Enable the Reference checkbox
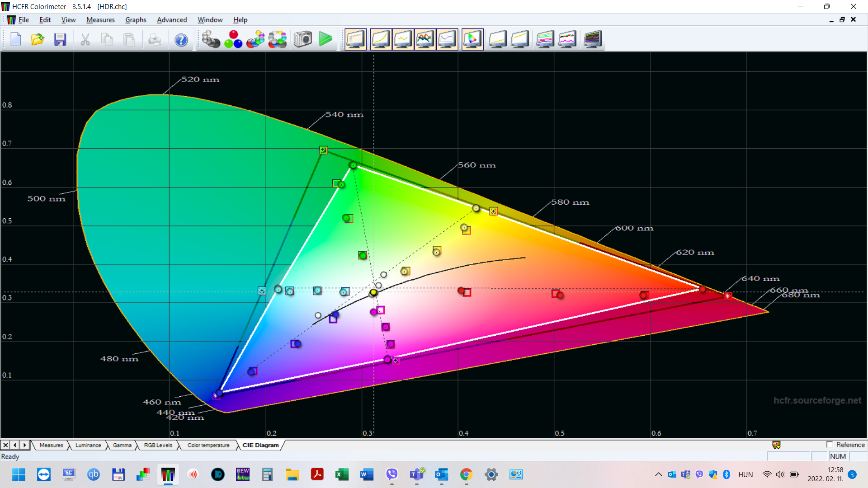 830,445
